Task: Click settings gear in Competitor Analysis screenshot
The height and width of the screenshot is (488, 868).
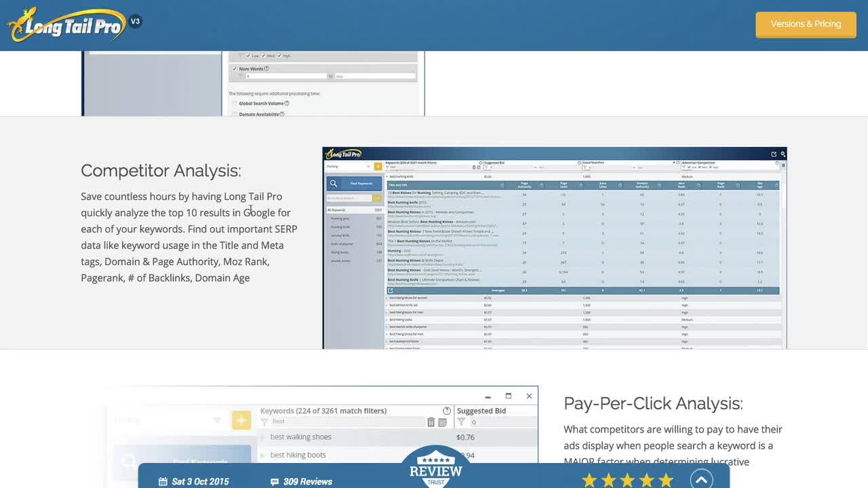Action: coord(783,154)
